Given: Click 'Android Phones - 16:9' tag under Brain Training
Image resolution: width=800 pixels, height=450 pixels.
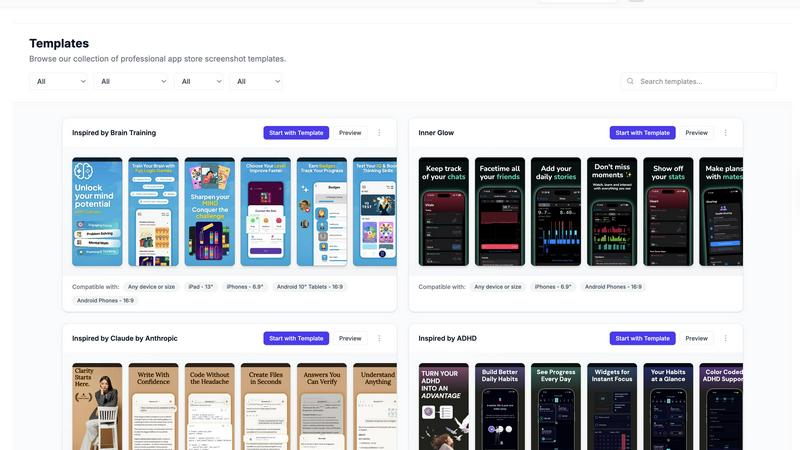Looking at the screenshot, I should [105, 301].
